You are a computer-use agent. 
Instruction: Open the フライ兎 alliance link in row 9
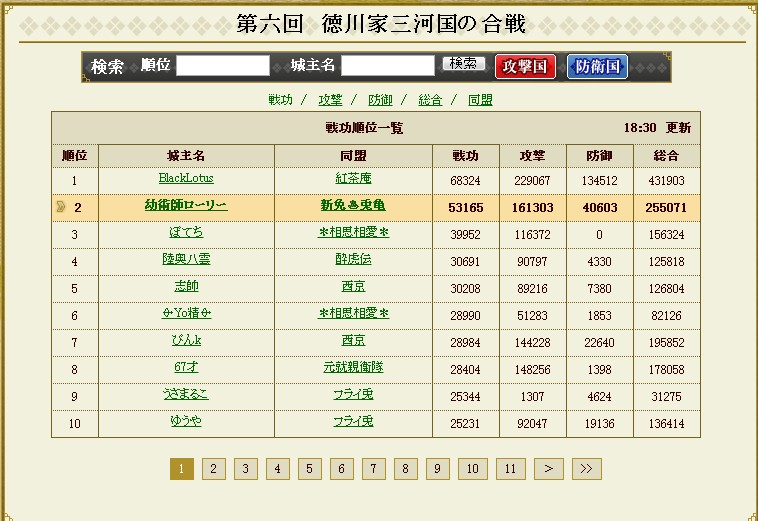click(353, 394)
